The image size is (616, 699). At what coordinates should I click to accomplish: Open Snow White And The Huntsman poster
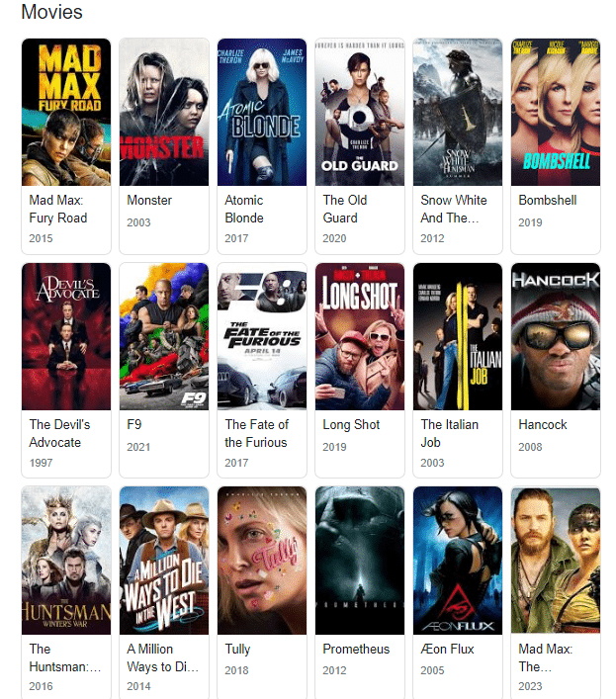[458, 112]
